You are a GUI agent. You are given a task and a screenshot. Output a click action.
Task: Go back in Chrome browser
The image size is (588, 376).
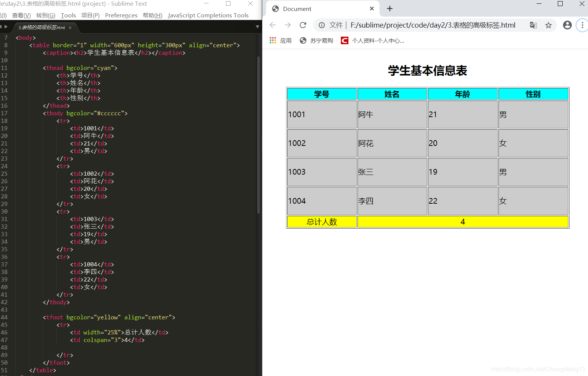pyautogui.click(x=272, y=25)
